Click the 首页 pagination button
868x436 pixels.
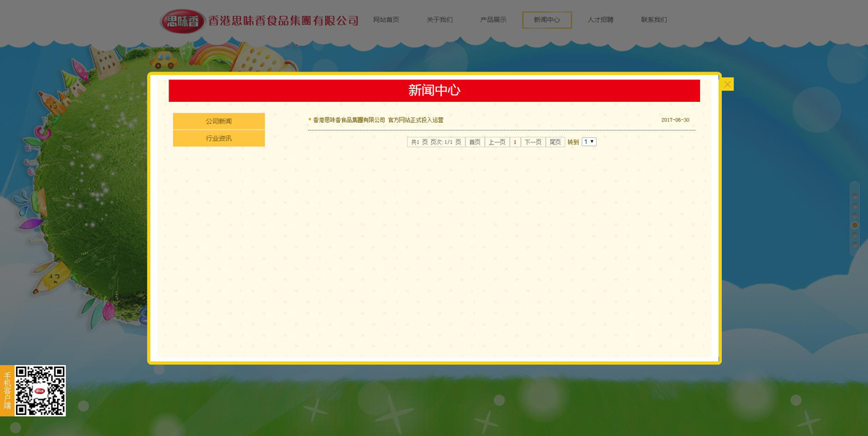point(475,142)
